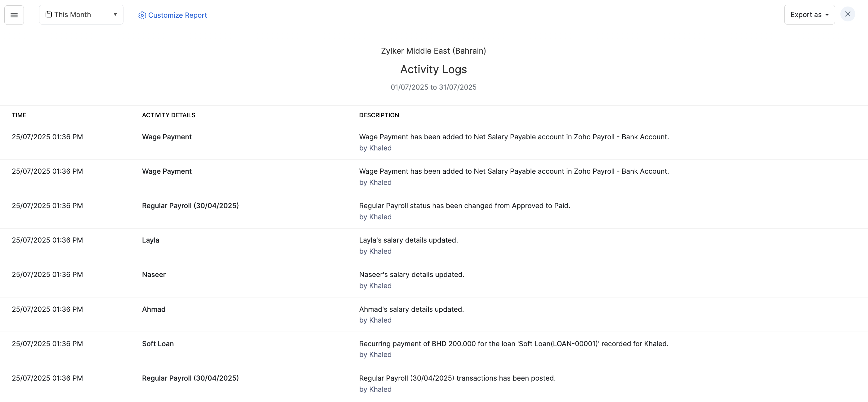Click the date filter dropdown arrow
This screenshot has width=868, height=402.
tap(115, 15)
